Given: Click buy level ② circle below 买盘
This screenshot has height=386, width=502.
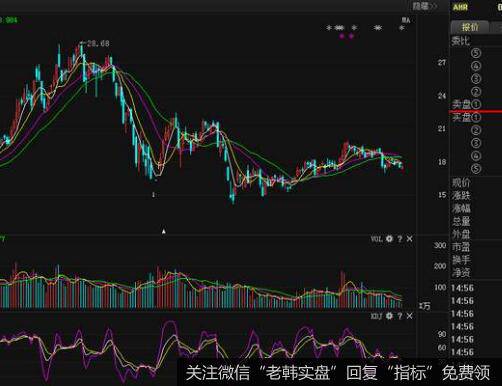Looking at the screenshot, I should coord(476,130).
